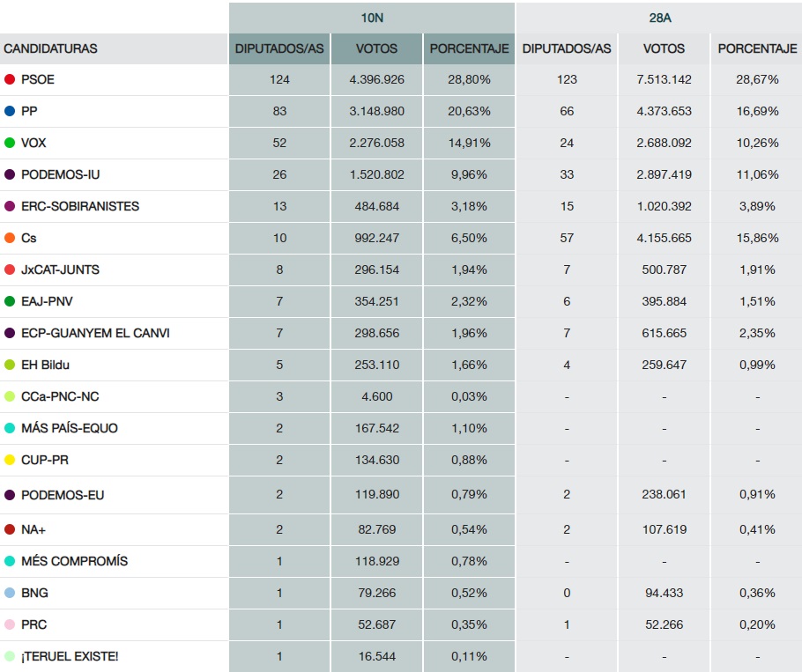Select the PSOE party name
The width and height of the screenshot is (802, 672).
coord(38,79)
